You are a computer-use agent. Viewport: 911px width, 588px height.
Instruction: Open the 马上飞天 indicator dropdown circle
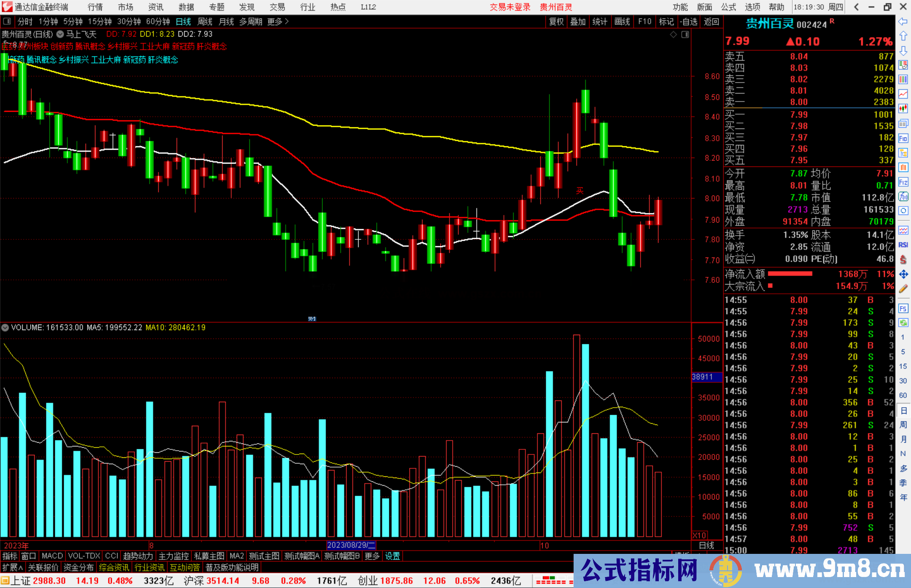click(60, 34)
